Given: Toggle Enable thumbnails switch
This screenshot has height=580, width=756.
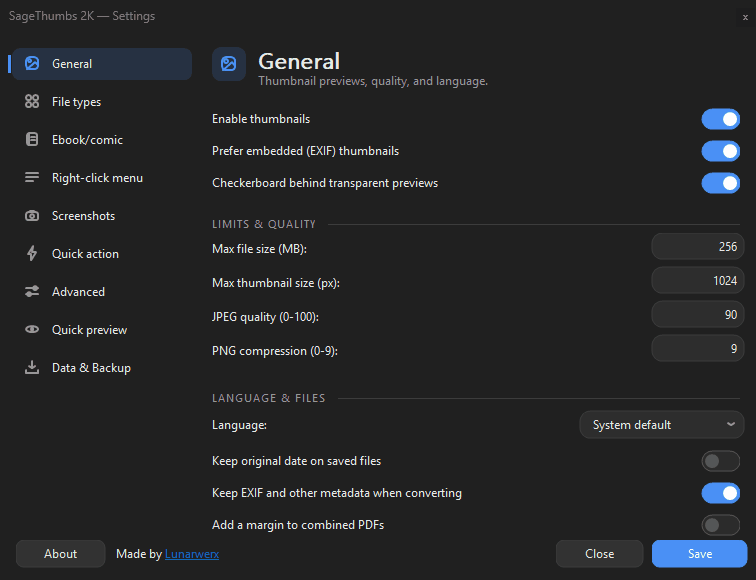Looking at the screenshot, I should coord(720,119).
